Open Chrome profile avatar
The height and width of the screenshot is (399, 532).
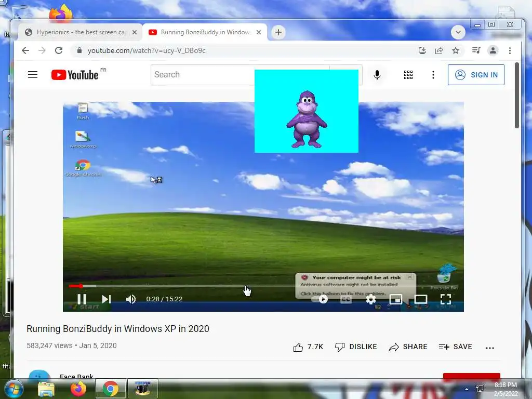click(x=493, y=50)
